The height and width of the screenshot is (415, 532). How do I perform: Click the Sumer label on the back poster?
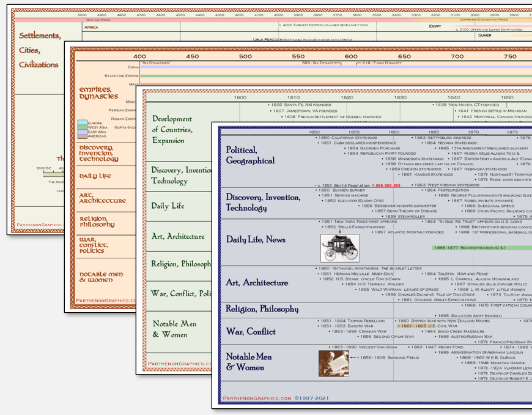[x=486, y=35]
